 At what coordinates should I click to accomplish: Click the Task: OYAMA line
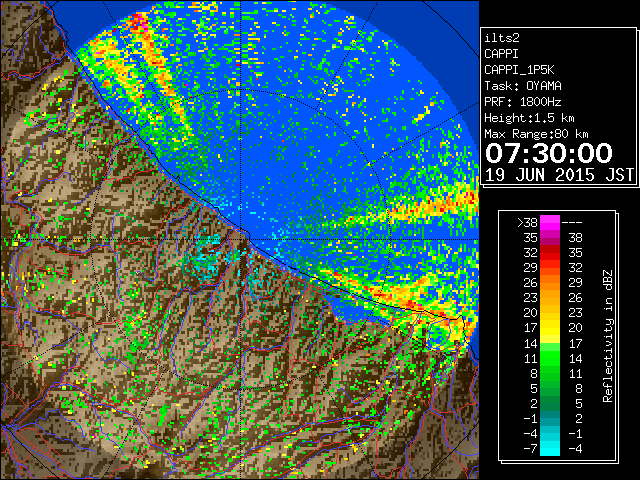(x=523, y=86)
